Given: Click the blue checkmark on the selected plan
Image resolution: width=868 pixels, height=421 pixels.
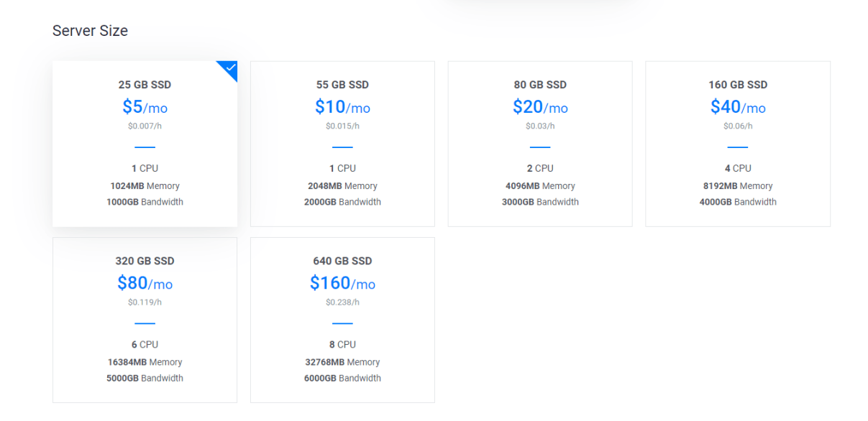Looking at the screenshot, I should pyautogui.click(x=229, y=68).
